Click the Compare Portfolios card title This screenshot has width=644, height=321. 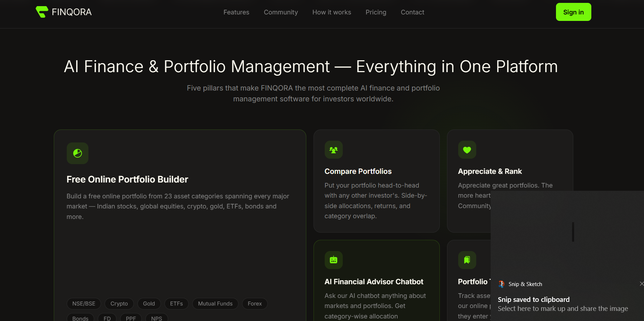pyautogui.click(x=358, y=171)
